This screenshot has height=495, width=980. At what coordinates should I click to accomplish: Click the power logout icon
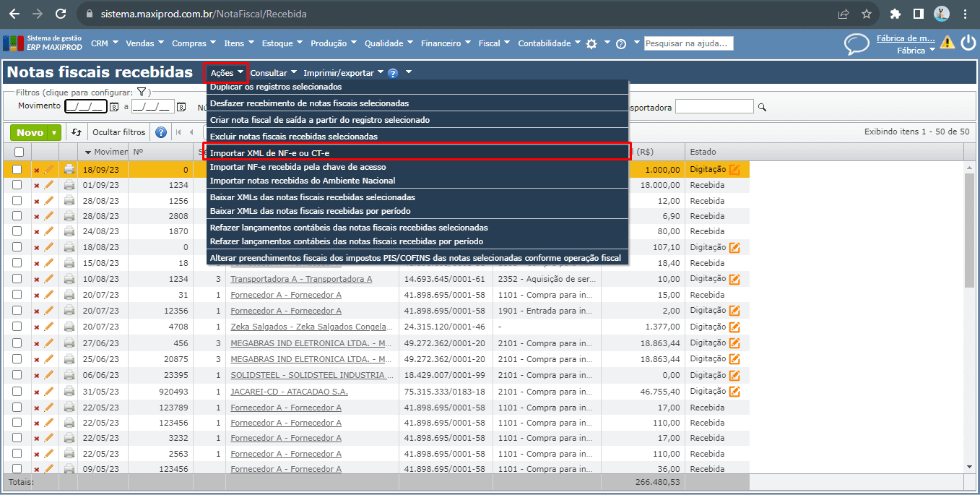(x=968, y=43)
